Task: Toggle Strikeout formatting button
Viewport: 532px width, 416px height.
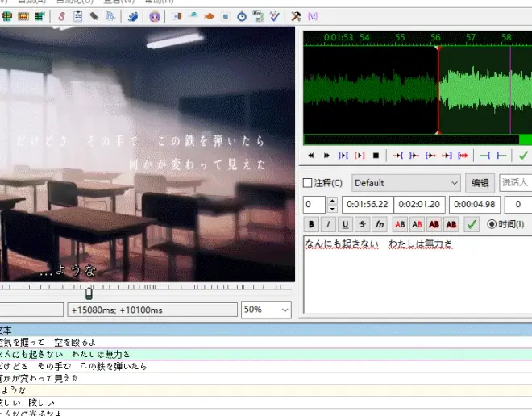Action: pos(363,224)
